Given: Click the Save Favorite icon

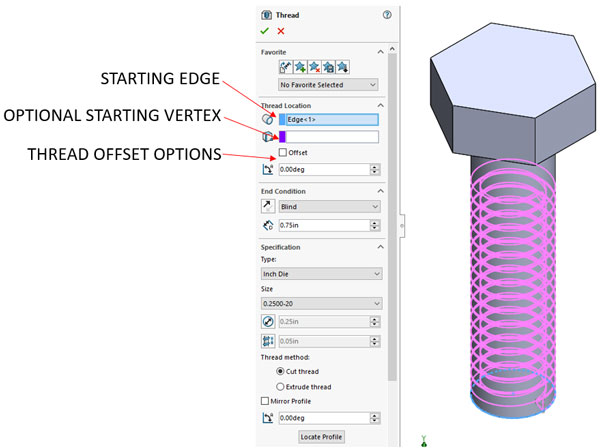Looking at the screenshot, I should click(329, 68).
